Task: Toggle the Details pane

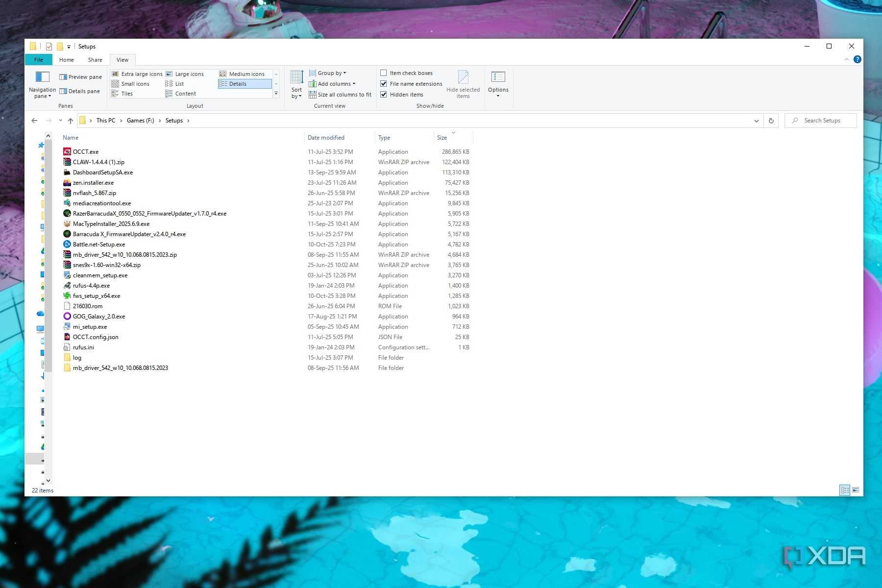Action: tap(79, 91)
